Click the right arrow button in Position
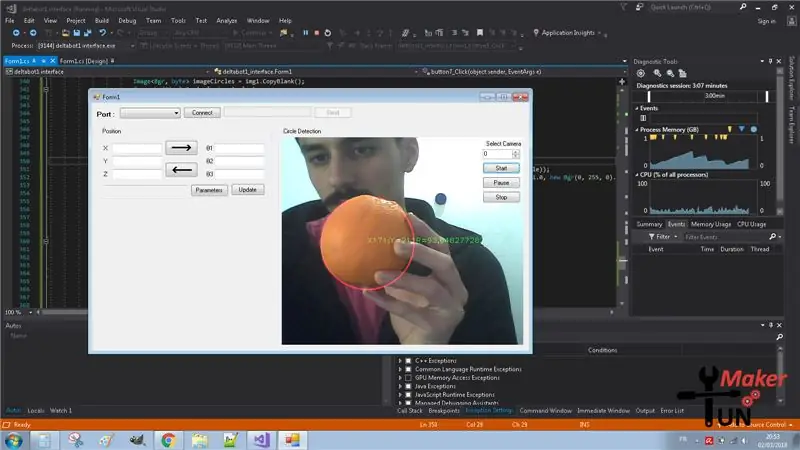The height and width of the screenshot is (450, 800). tap(181, 148)
